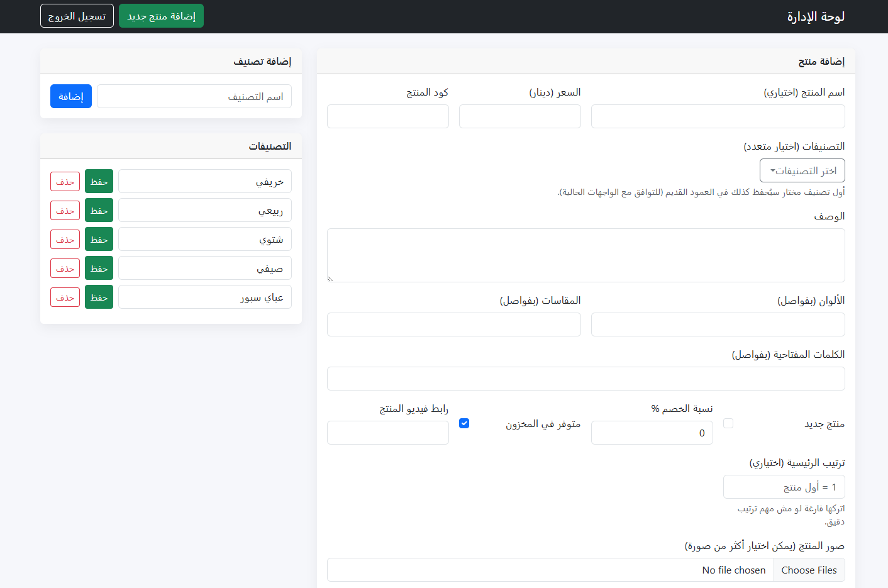
Task: Focus the السعر (دينار) price field
Action: (519, 116)
